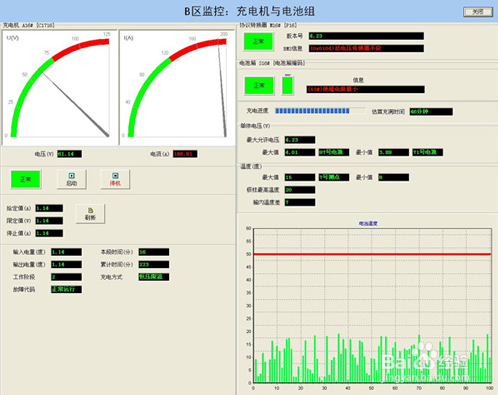Click the 温度(度) section label
Screen dimensions: 498x395
pos(251,166)
